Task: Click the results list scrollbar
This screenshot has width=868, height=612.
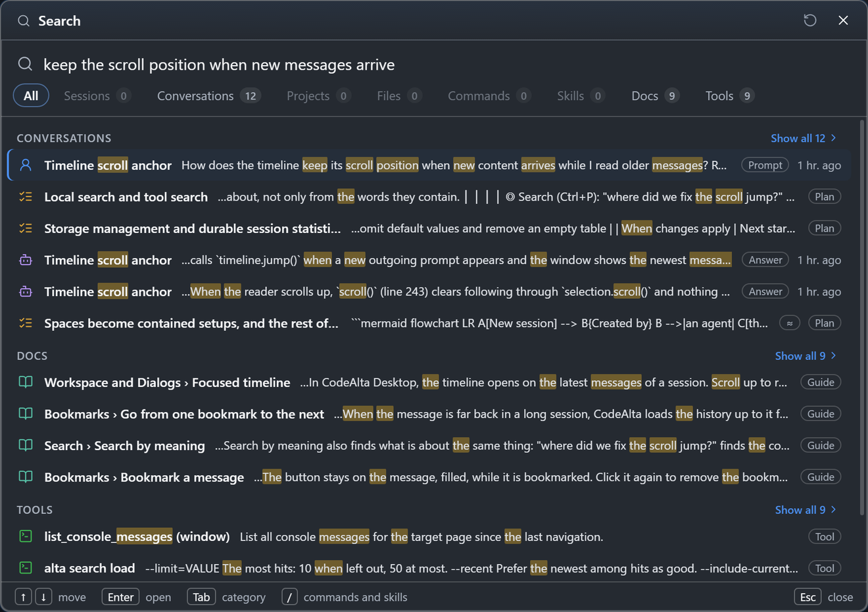Action: click(862, 316)
